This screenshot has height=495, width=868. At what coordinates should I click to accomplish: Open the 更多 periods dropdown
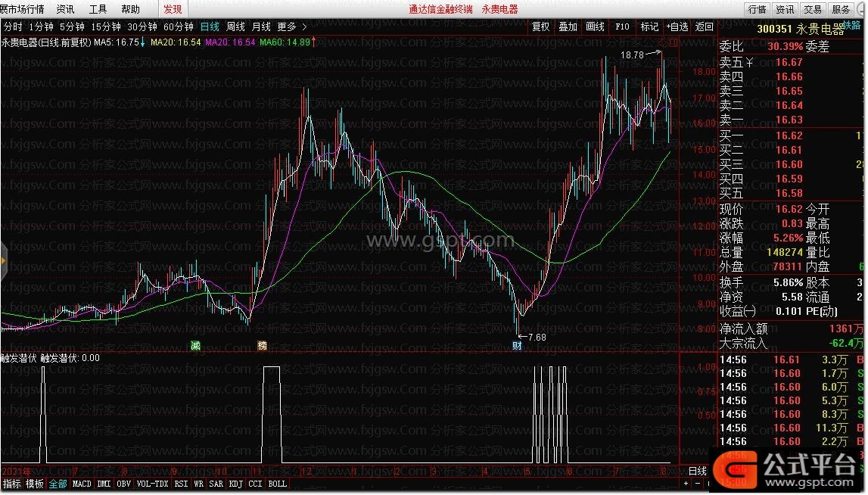click(x=288, y=26)
